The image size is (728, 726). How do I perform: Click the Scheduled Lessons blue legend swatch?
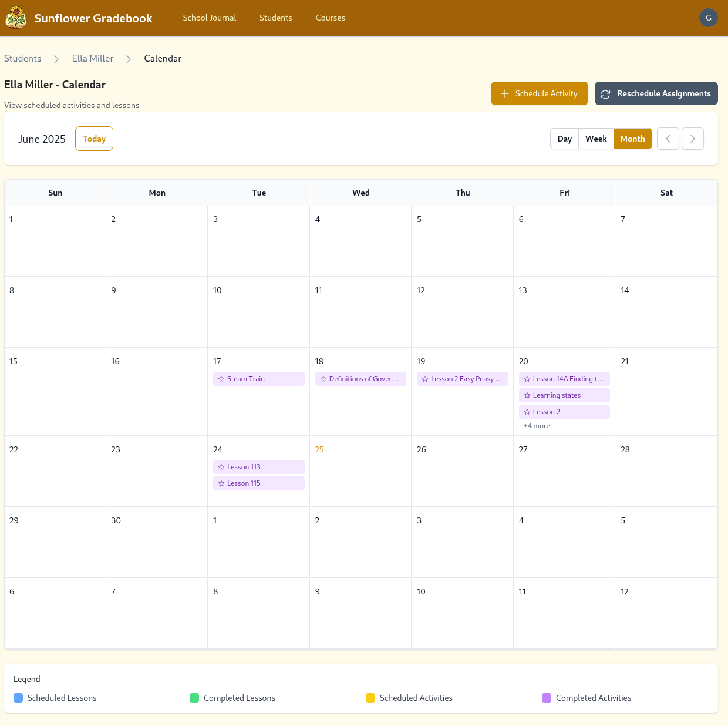click(18, 698)
